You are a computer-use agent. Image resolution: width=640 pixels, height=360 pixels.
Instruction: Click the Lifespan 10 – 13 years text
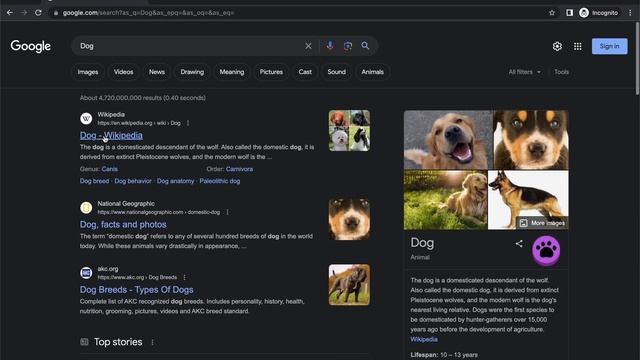pos(444,355)
